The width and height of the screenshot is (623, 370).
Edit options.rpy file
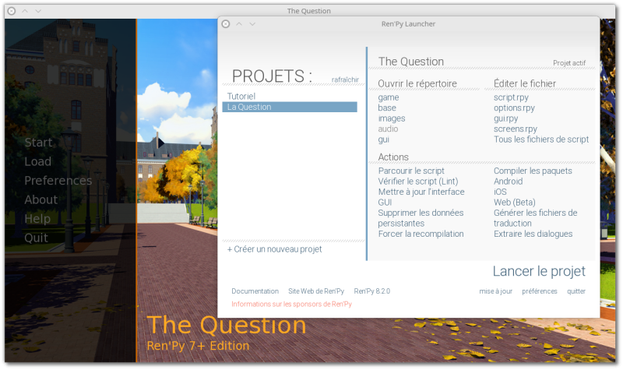514,108
